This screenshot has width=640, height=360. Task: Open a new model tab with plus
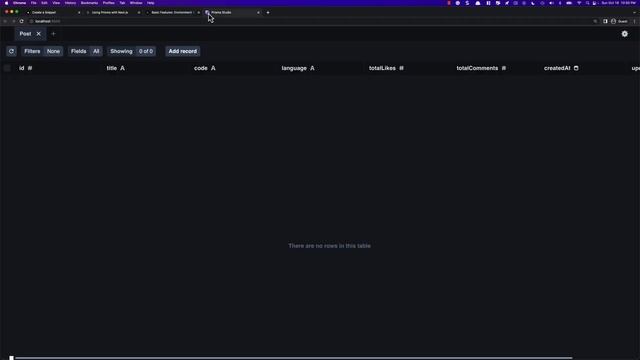(53, 34)
